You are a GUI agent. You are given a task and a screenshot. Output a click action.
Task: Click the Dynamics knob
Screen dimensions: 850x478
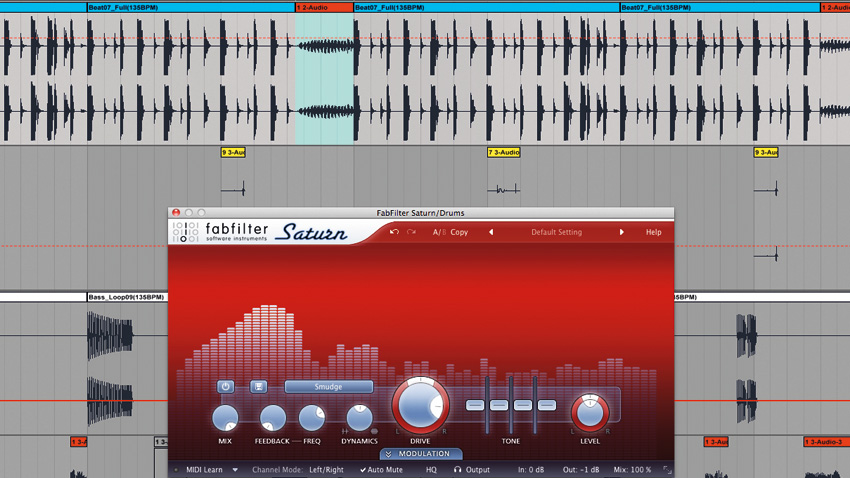pyautogui.click(x=359, y=418)
